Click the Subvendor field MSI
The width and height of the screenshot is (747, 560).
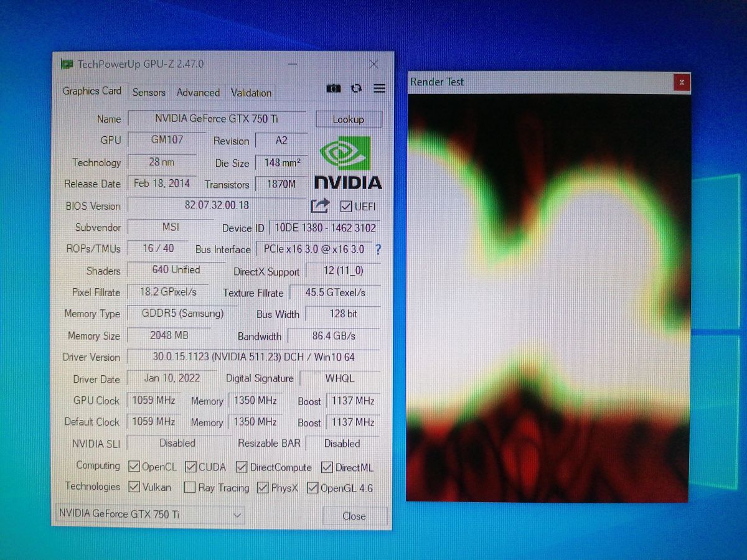171,227
